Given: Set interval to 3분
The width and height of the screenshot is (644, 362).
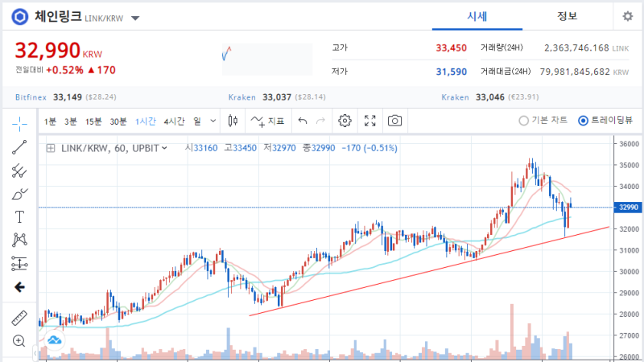Looking at the screenshot, I should (x=71, y=121).
